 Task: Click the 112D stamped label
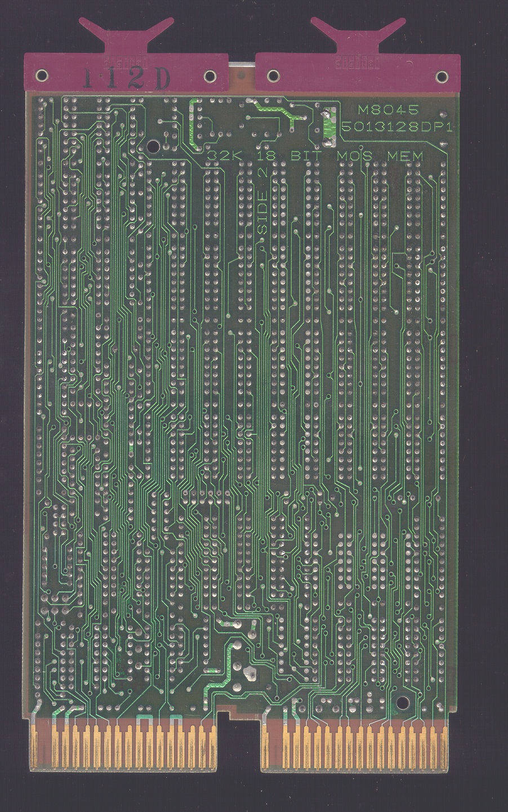[x=126, y=79]
